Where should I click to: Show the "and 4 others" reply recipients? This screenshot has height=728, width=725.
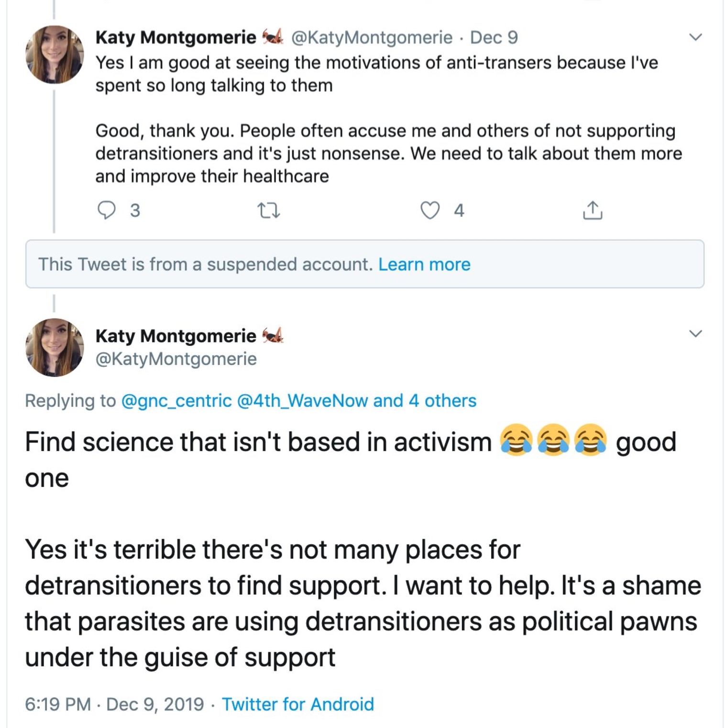click(x=425, y=401)
